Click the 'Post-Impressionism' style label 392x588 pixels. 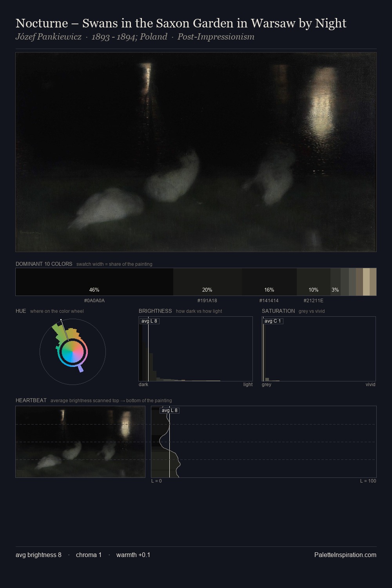click(x=216, y=37)
